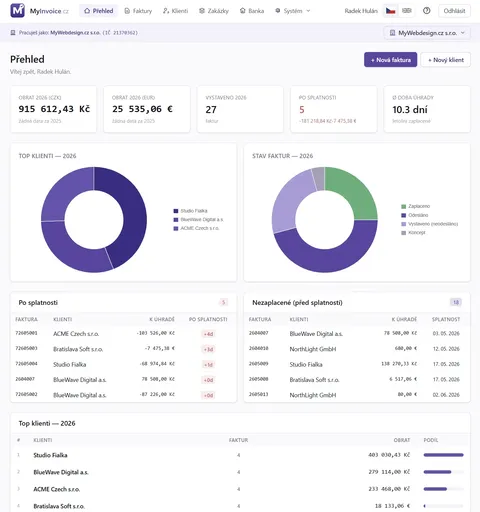Open unpaid invoice 2605013
Image resolution: width=480 pixels, height=512 pixels.
(259, 394)
